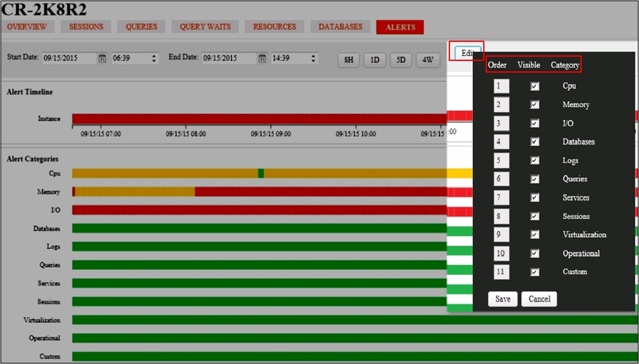639x364 pixels.
Task: Choose the 4W time range
Action: 428,60
